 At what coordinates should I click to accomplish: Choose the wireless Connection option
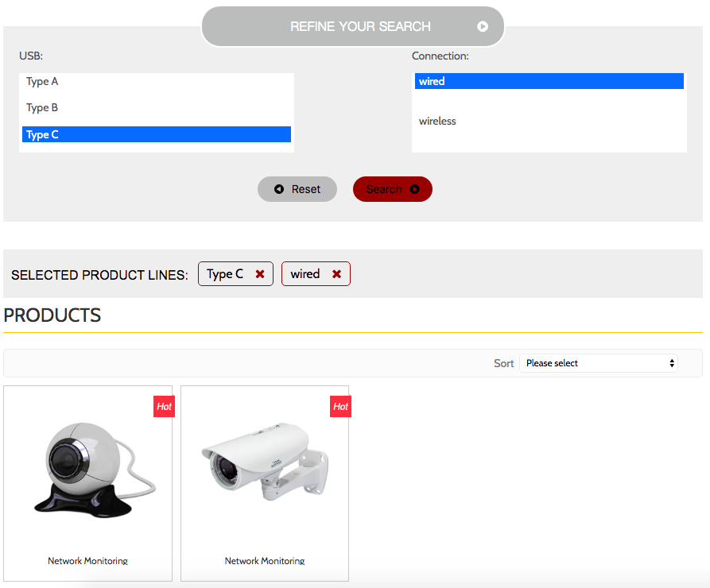438,122
